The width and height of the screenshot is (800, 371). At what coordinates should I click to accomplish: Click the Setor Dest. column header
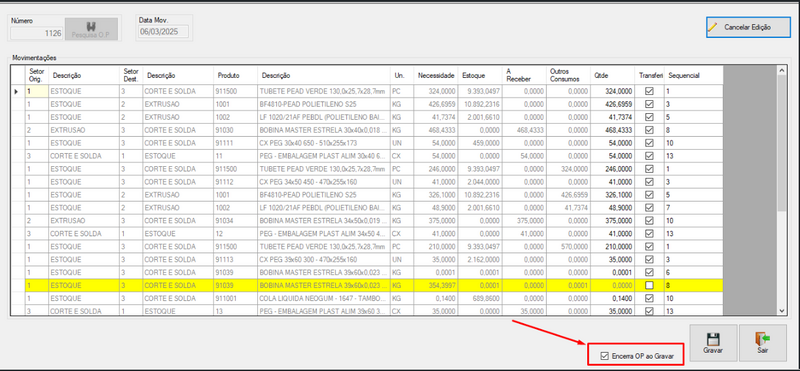132,75
